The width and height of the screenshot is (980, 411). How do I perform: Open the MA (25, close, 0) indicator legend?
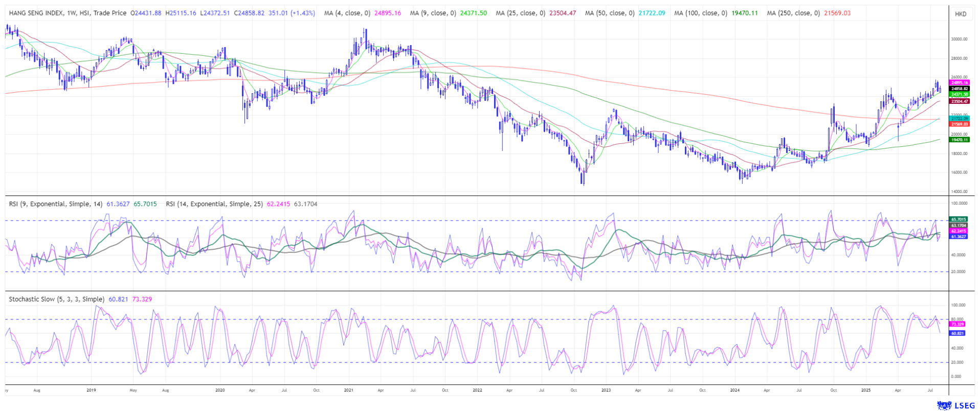[520, 13]
